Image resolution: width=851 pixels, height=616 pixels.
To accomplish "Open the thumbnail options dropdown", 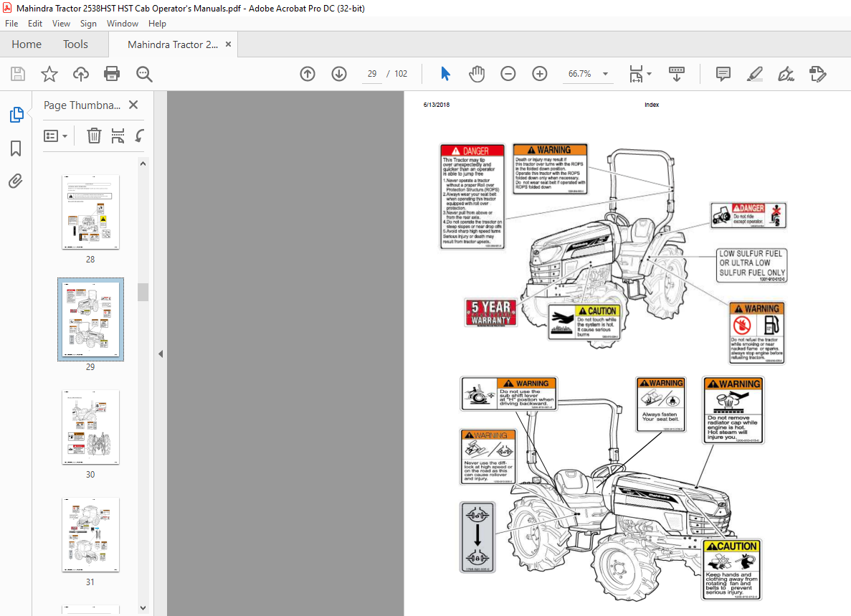I will click(x=55, y=136).
